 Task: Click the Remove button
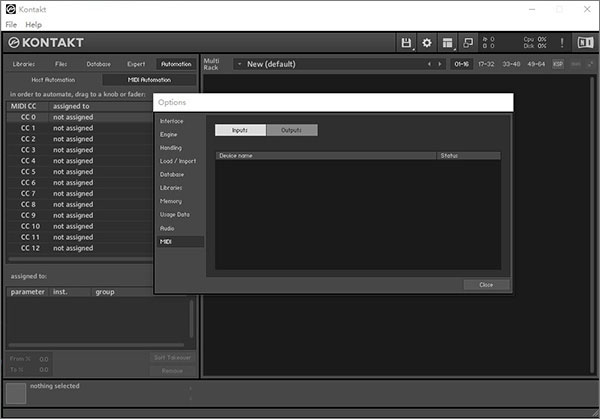172,371
